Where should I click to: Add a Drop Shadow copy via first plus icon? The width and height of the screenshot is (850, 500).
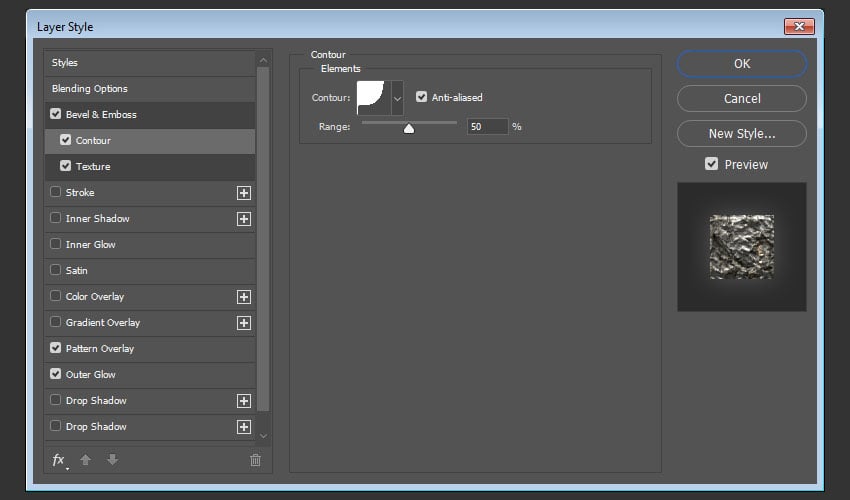[x=244, y=401]
